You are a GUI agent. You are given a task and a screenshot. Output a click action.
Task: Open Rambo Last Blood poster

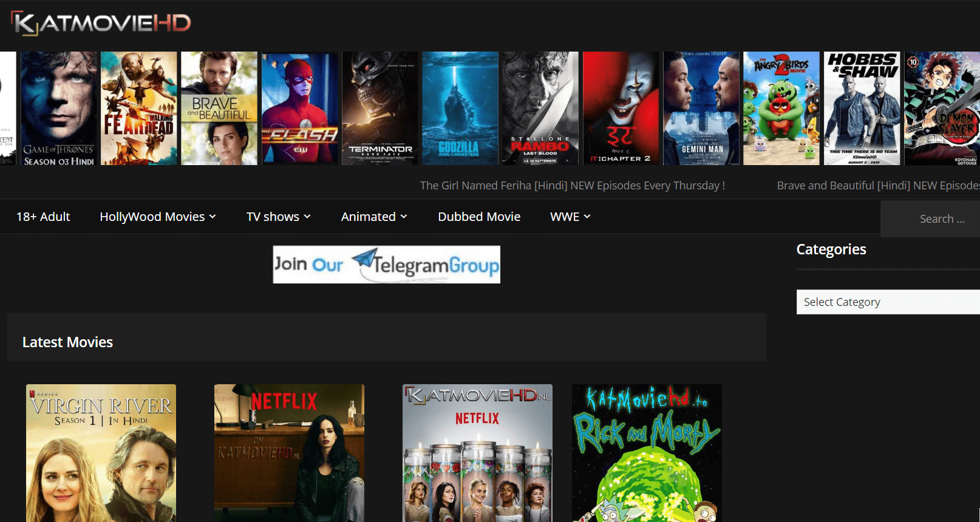(x=540, y=108)
